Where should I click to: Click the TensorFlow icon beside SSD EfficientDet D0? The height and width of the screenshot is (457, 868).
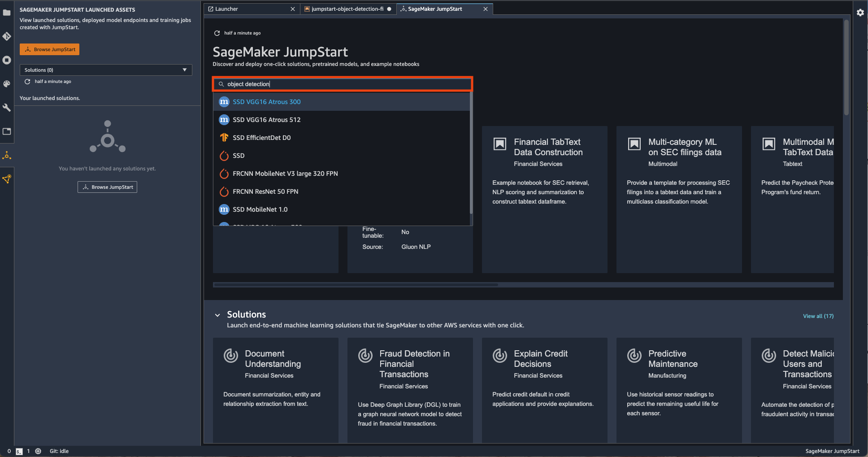[x=224, y=138]
